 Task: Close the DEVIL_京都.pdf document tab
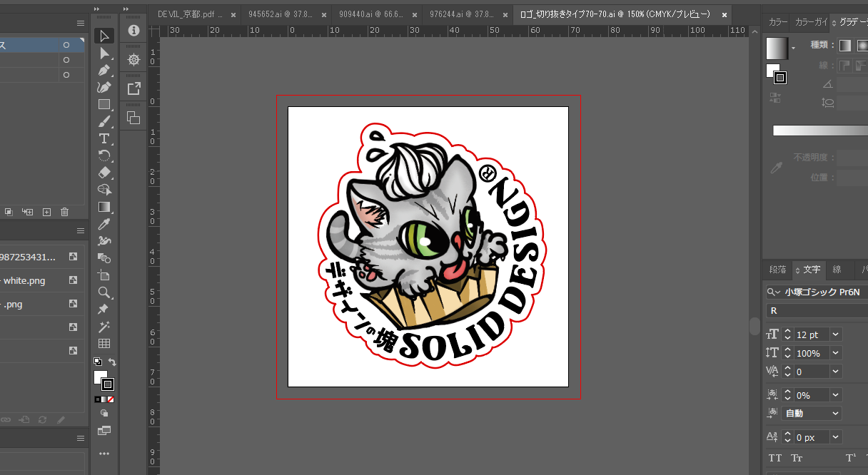click(x=233, y=14)
